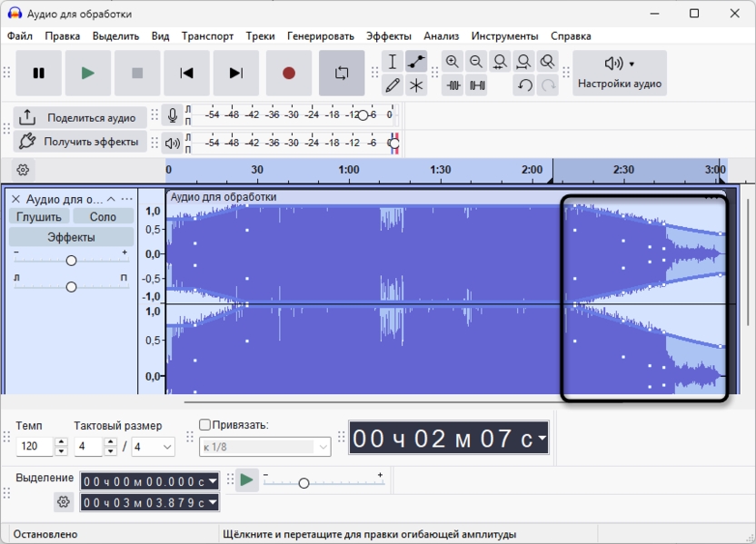This screenshot has width=756, height=544.
Task: Open the Эффекты menu in menu bar
Action: [389, 36]
